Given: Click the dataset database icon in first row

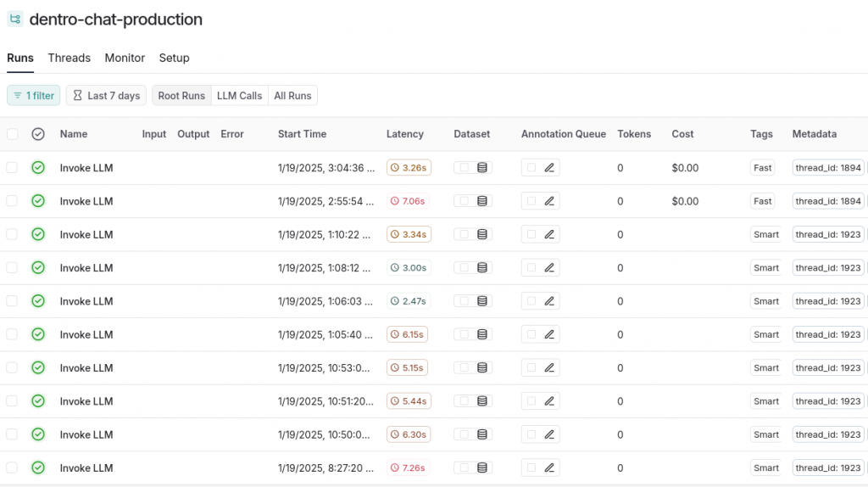Looking at the screenshot, I should [482, 168].
